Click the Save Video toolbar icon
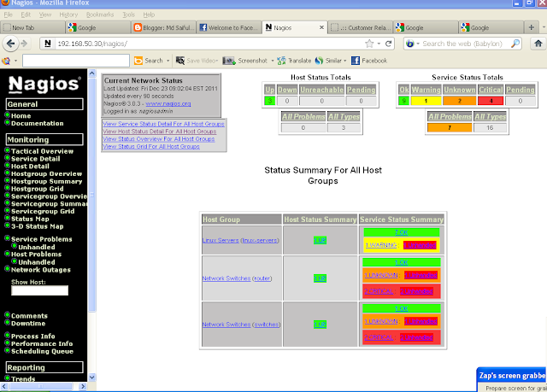The width and height of the screenshot is (547, 392). tap(180, 61)
